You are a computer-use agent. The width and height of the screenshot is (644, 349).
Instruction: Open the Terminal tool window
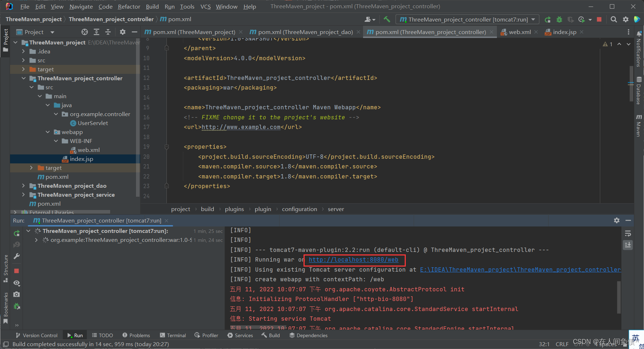coord(173,335)
